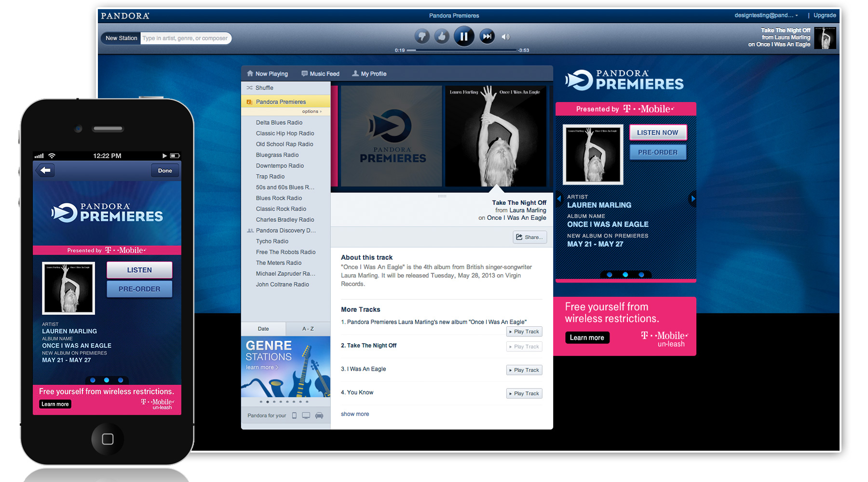Mute the volume with the speaker icon
The height and width of the screenshot is (482, 868).
coord(505,36)
